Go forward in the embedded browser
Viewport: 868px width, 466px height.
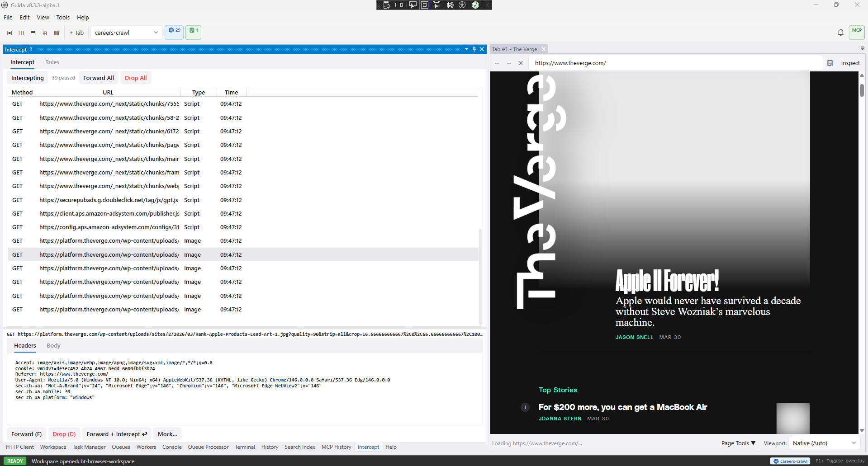click(509, 63)
